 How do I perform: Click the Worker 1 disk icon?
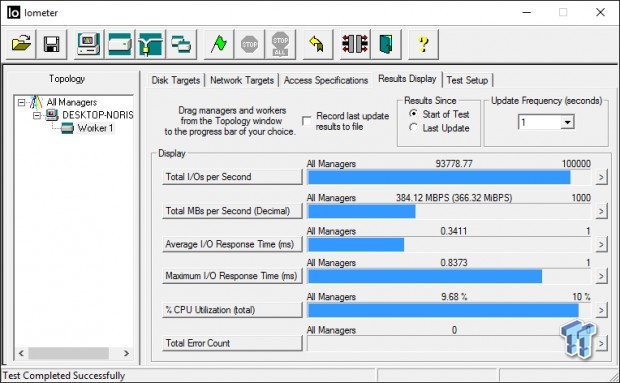pos(67,128)
